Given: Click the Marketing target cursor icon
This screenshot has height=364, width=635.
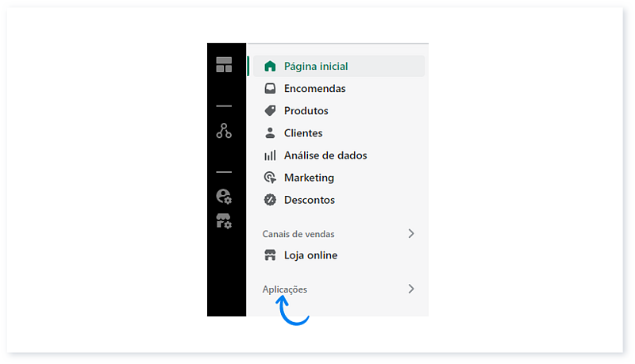Looking at the screenshot, I should tap(270, 178).
